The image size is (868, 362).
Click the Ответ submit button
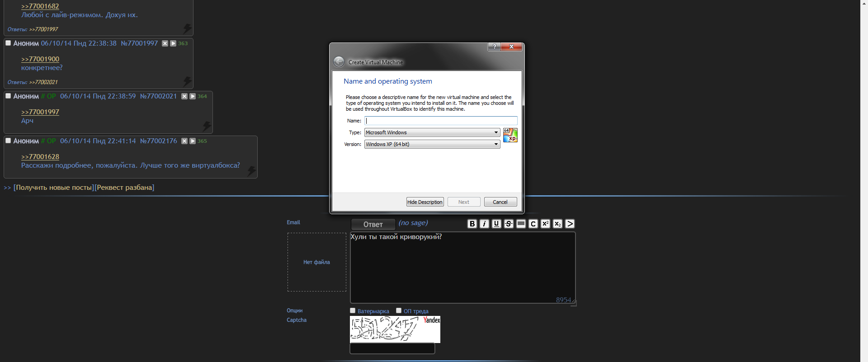pyautogui.click(x=373, y=224)
